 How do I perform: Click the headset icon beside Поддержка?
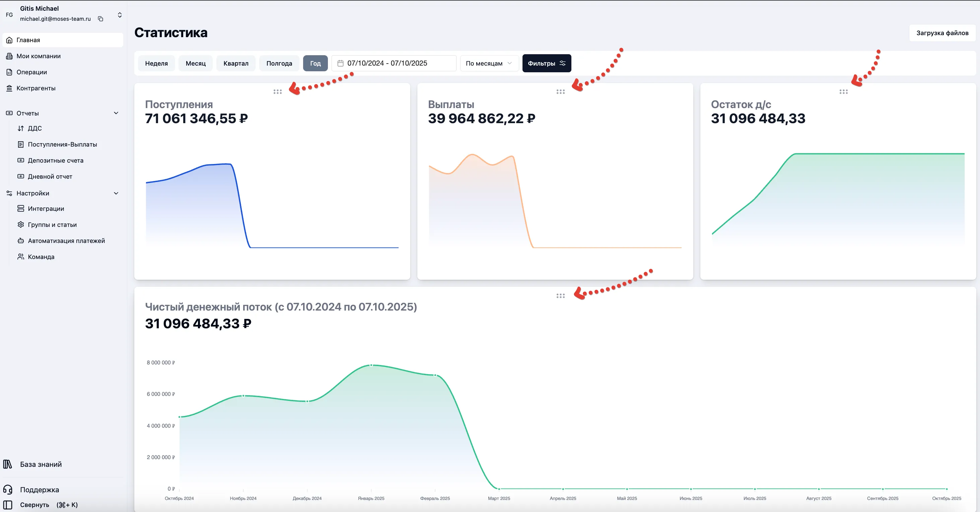tap(8, 490)
